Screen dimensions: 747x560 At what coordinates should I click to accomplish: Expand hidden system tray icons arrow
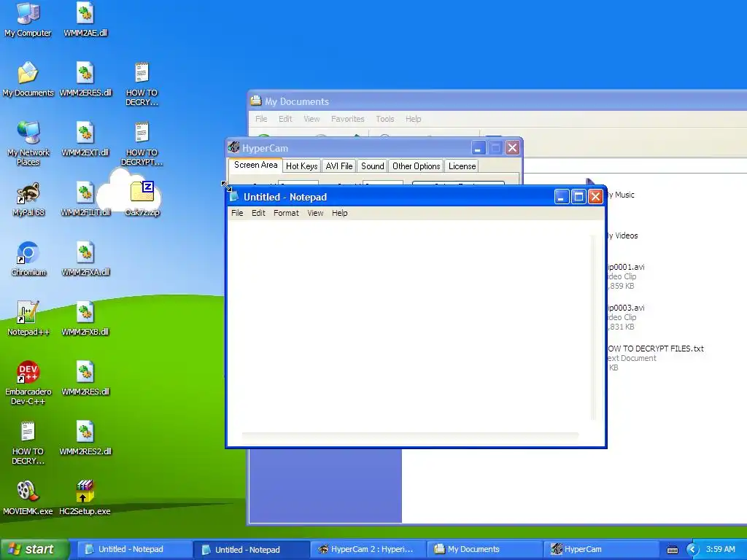tap(692, 550)
